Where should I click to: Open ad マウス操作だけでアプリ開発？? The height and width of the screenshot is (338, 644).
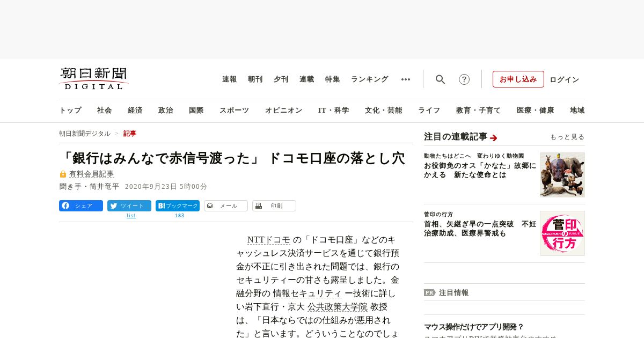[474, 327]
